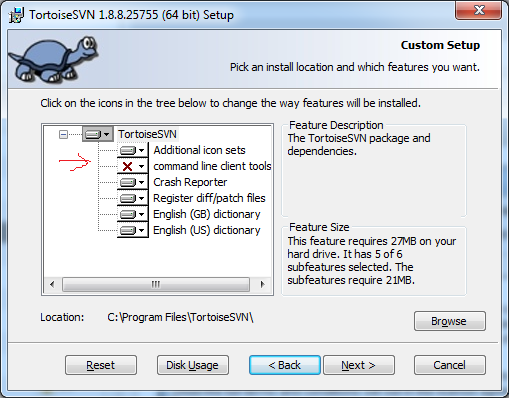Select the English (US) dictionary tree item
This screenshot has width=509, height=398.
point(207,230)
